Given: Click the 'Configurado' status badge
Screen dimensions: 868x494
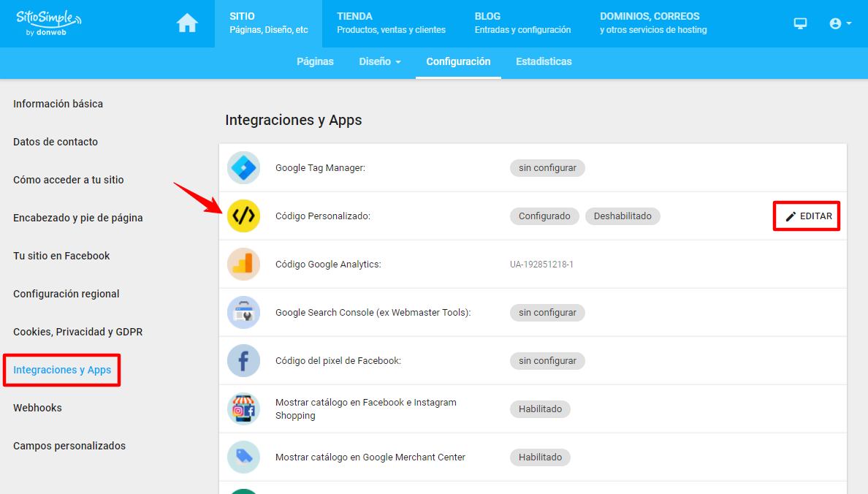Looking at the screenshot, I should [545, 216].
